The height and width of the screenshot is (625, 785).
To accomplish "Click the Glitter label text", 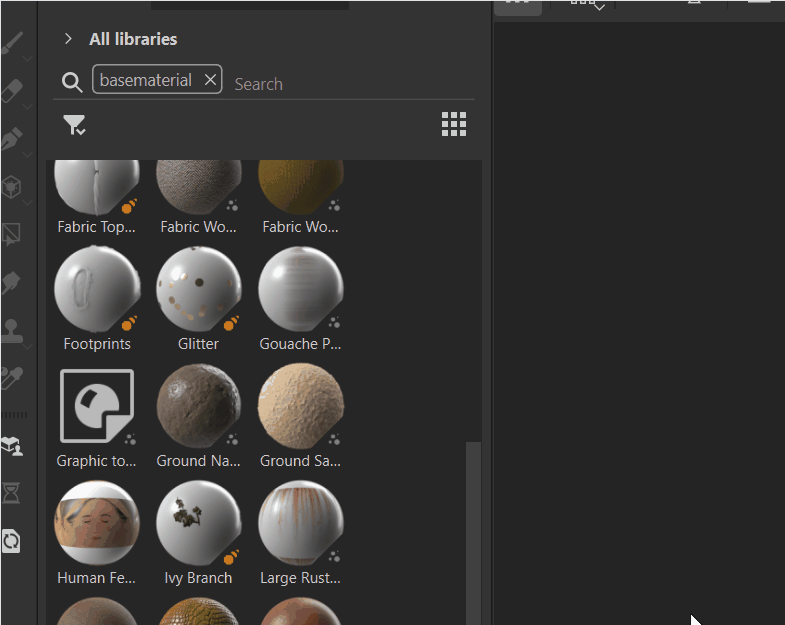I will (198, 344).
